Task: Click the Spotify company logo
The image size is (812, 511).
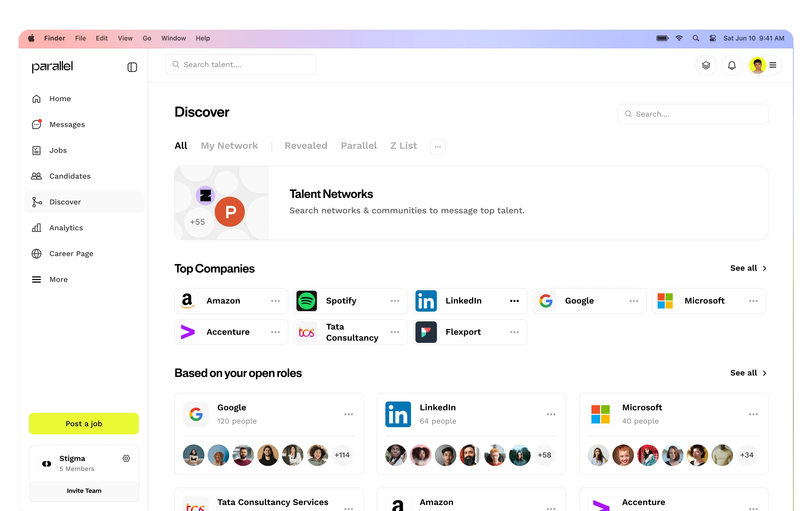Action: (x=306, y=301)
